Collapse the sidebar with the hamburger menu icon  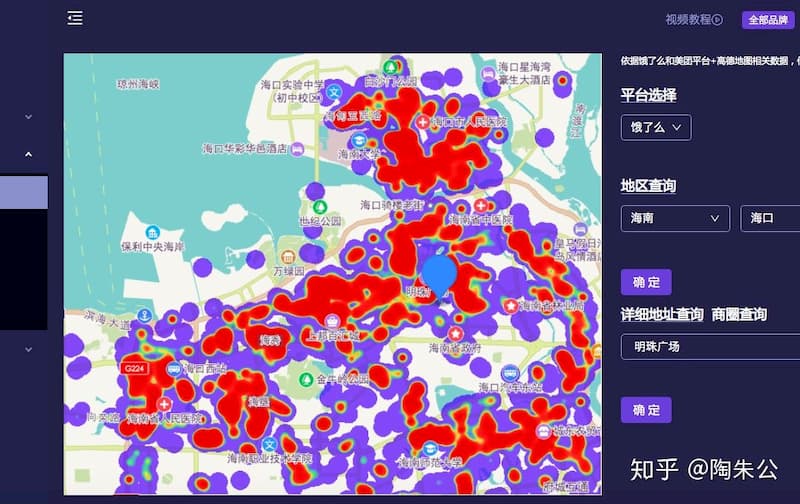pos(75,18)
